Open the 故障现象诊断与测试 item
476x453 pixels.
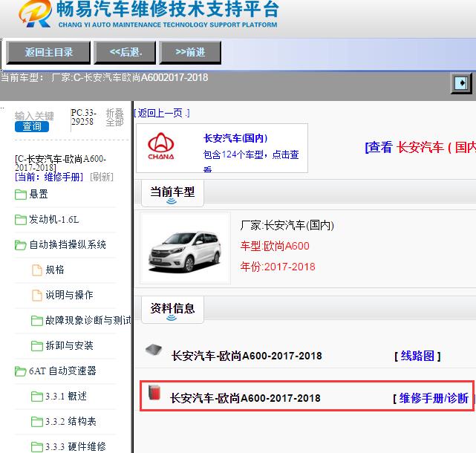click(x=88, y=320)
